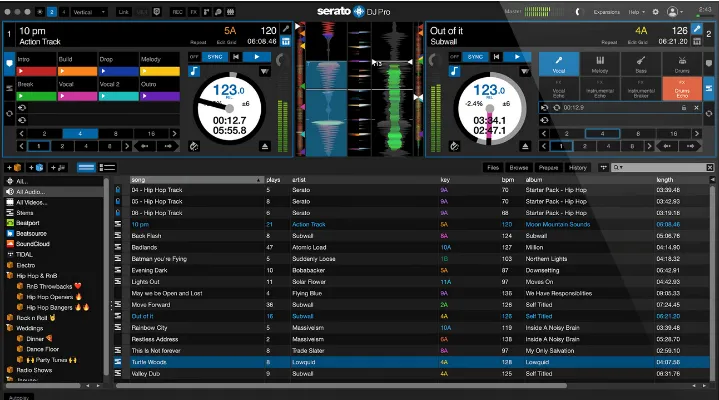The height and width of the screenshot is (400, 719).
Task: Trigger the yellow Melody cue point
Action: pyautogui.click(x=160, y=71)
